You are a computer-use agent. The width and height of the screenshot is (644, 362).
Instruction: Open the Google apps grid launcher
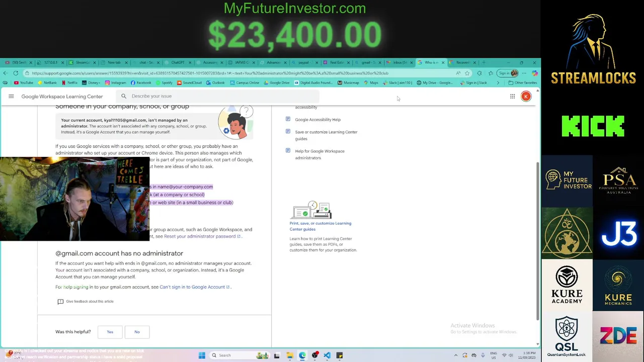click(512, 96)
